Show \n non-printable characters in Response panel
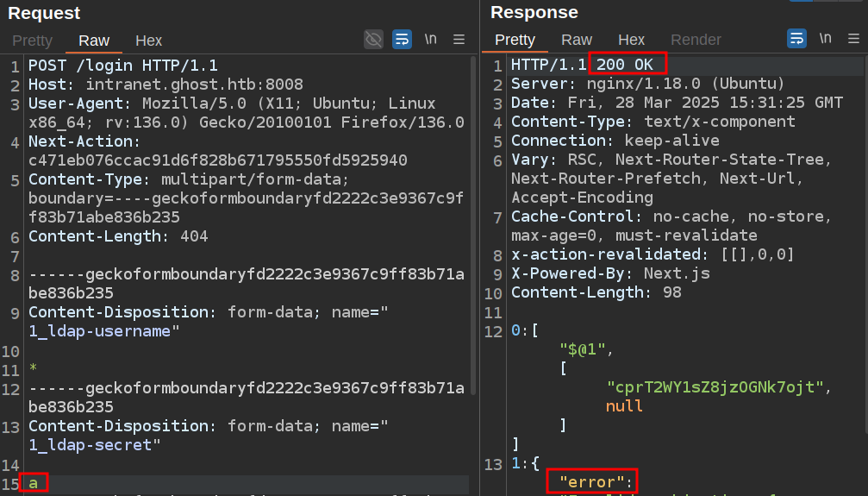868x496 pixels. click(x=825, y=39)
